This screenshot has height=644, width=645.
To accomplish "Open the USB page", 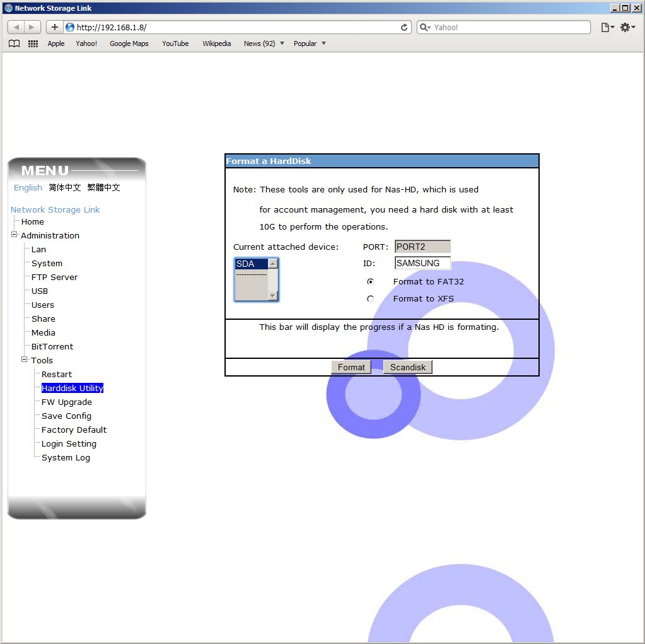I will 40,291.
